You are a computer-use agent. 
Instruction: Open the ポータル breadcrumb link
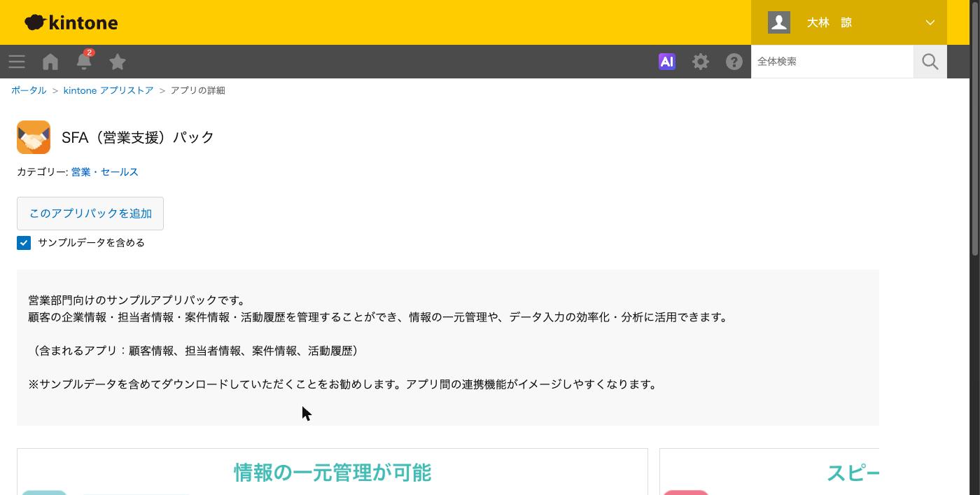coord(29,90)
